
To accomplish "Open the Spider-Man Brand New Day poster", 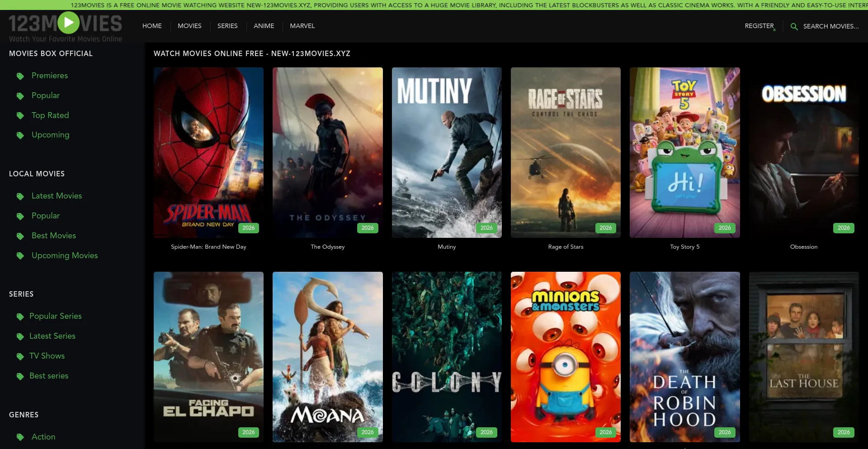I will (208, 152).
